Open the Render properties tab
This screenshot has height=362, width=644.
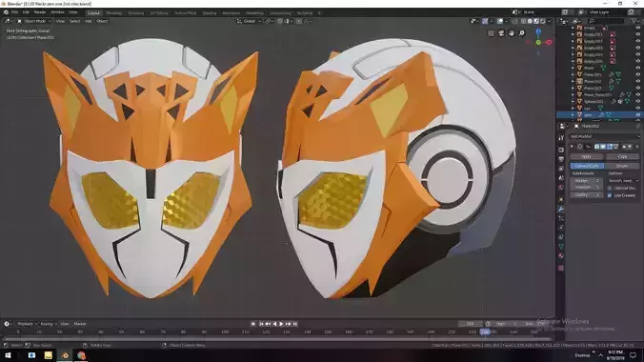pyautogui.click(x=561, y=150)
